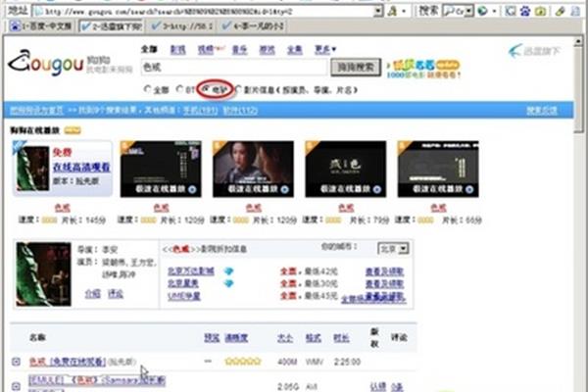Click the 1000部电影 promotional banner

tap(423, 69)
